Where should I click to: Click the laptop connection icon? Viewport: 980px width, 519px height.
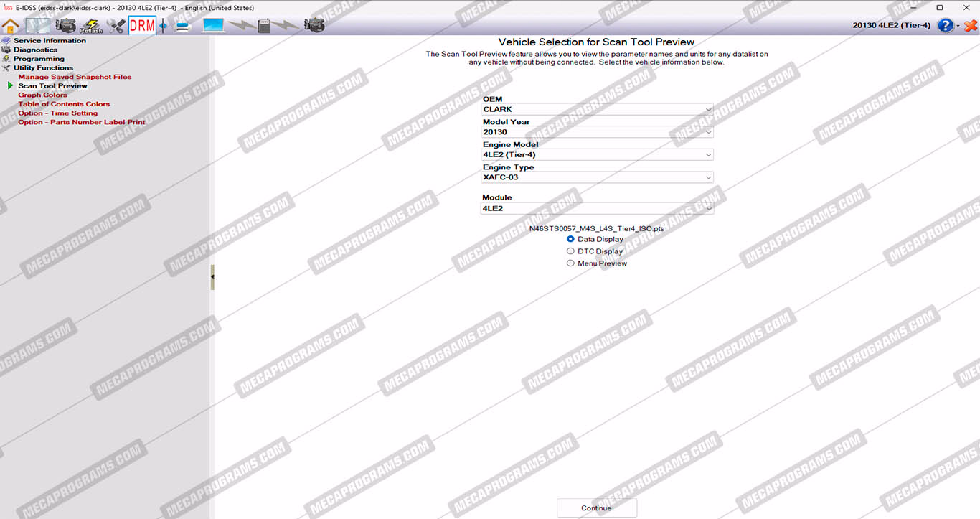(214, 26)
